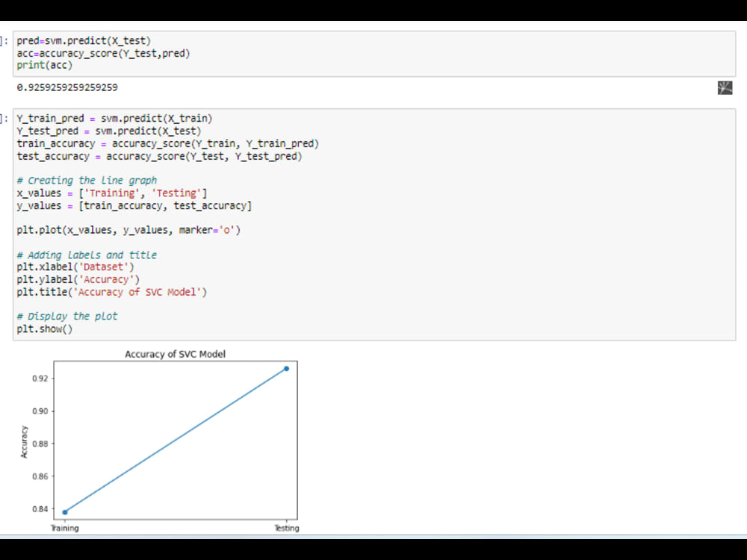Click the plot title 'Accuracy of SVC Model'

point(175,354)
